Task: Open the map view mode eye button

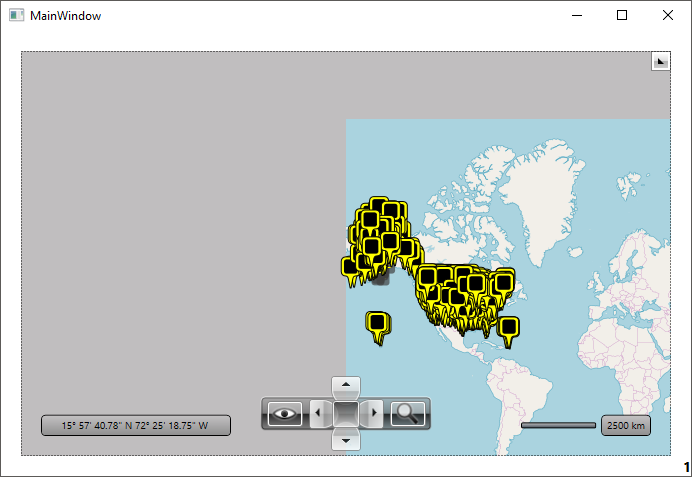Action: point(285,413)
